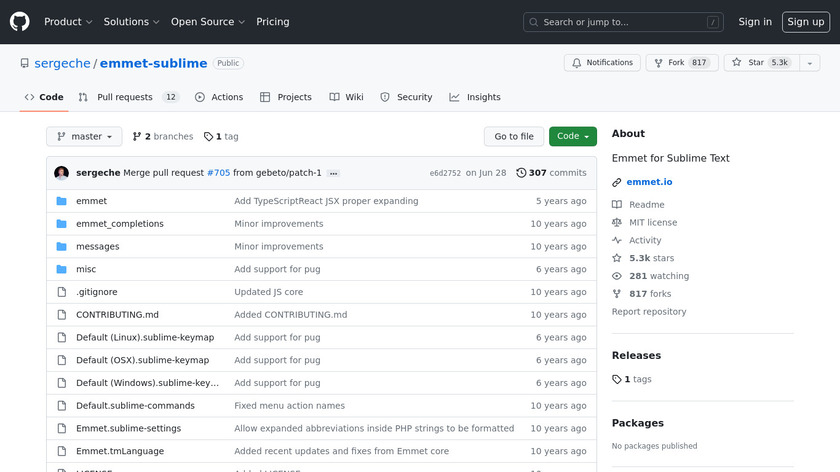Expand the Star list dropdown arrow
The height and width of the screenshot is (472, 840).
click(x=807, y=63)
